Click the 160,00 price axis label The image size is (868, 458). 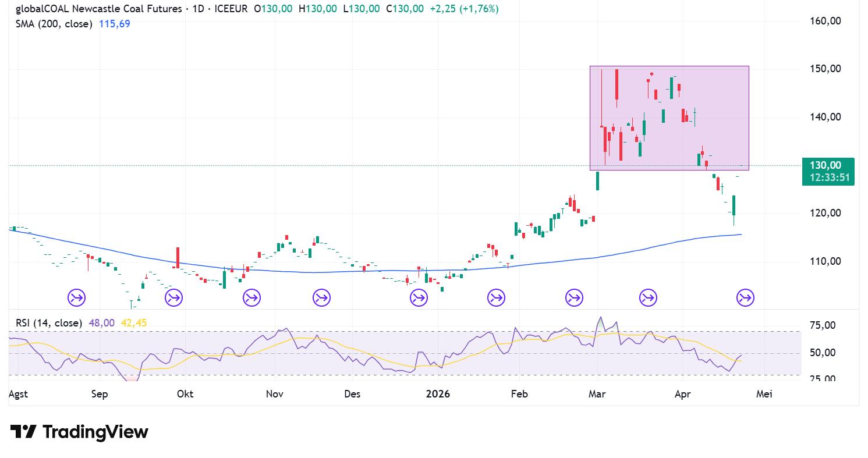826,21
